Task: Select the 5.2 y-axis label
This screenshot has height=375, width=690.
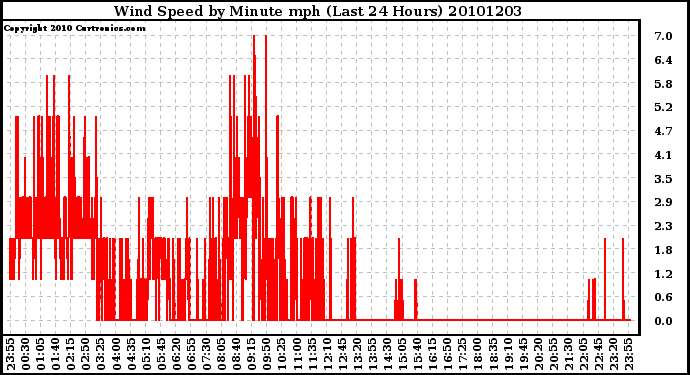Action: (663, 107)
